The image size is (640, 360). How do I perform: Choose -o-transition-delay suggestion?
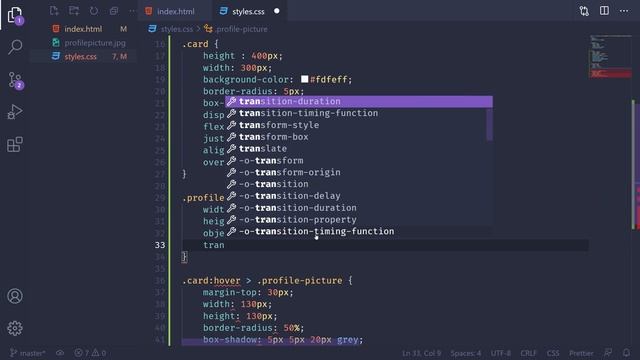(359, 196)
